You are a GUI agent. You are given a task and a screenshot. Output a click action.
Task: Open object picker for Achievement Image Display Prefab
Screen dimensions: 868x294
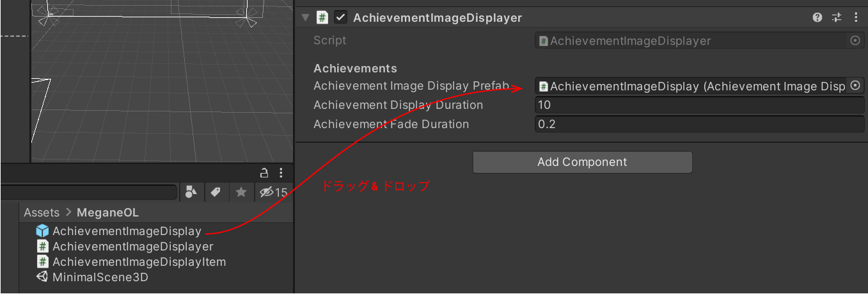click(855, 86)
